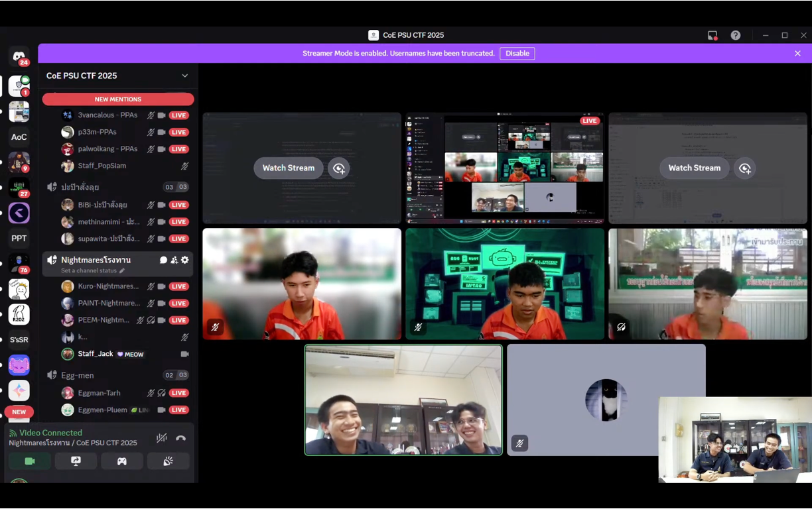Toggle noise suppression in the voice panel

pos(161,438)
